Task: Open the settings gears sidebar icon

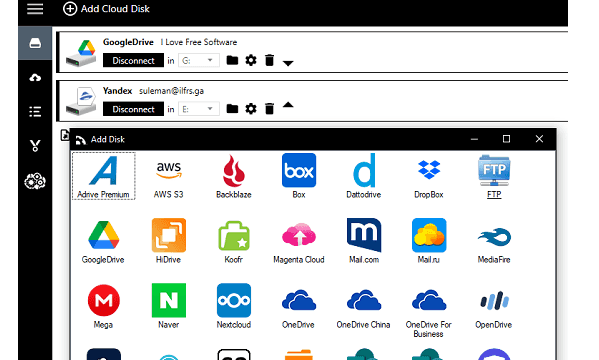Action: click(x=35, y=181)
